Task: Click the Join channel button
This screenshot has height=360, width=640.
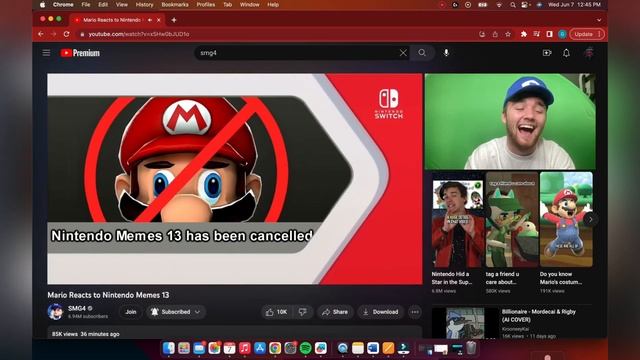Action: [131, 312]
